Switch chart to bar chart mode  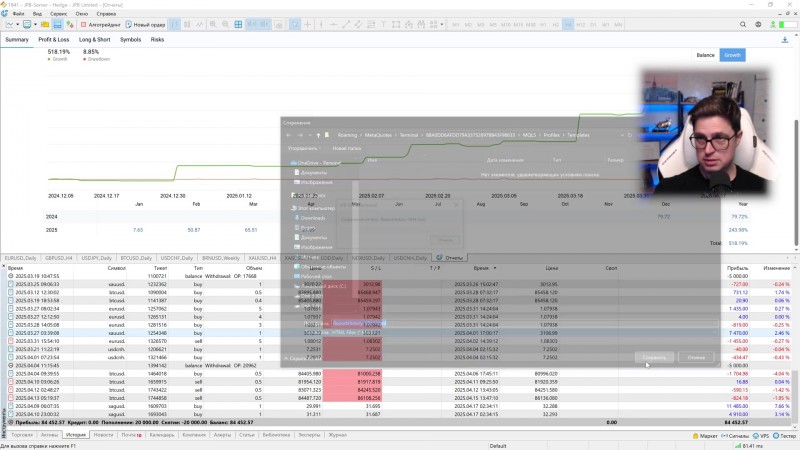(174, 24)
